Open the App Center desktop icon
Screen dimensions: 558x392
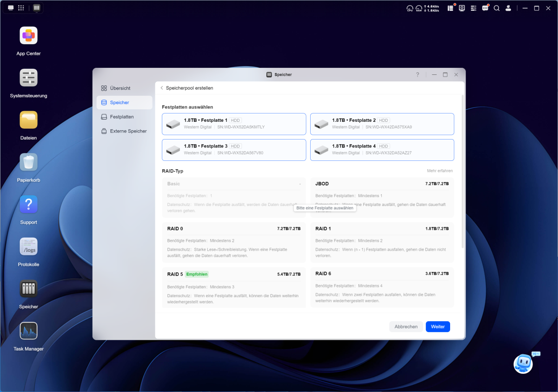28,36
